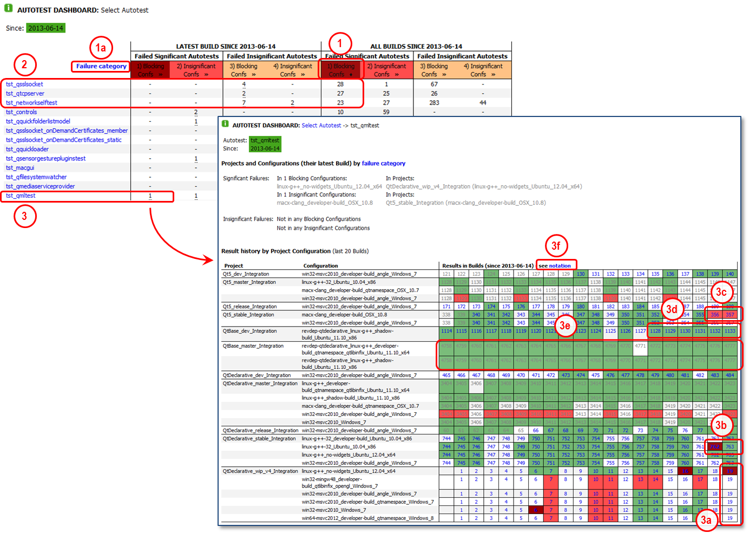Sort Latest Build by 3) Blocking Confs
This screenshot has height=533, width=756.
tap(244, 70)
